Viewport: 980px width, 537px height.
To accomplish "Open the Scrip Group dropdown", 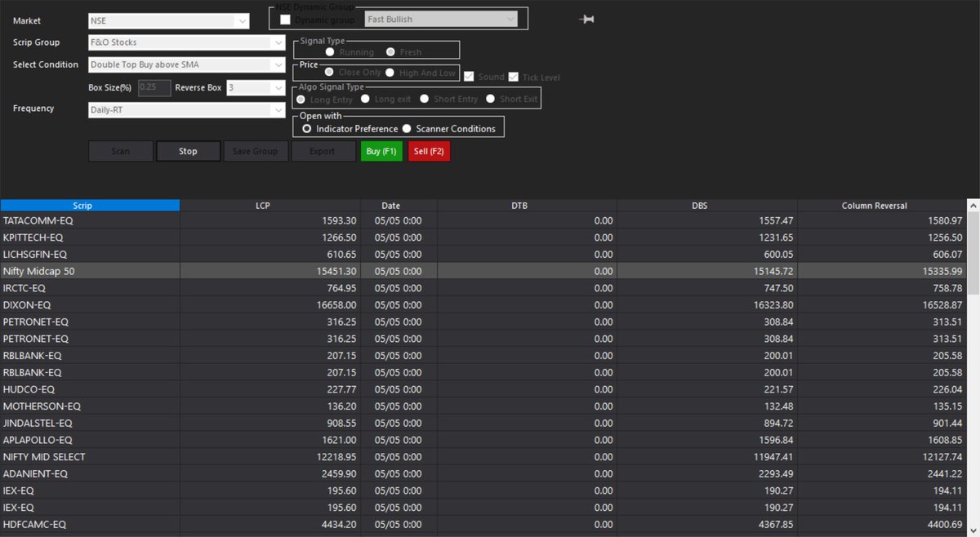I will click(x=186, y=42).
